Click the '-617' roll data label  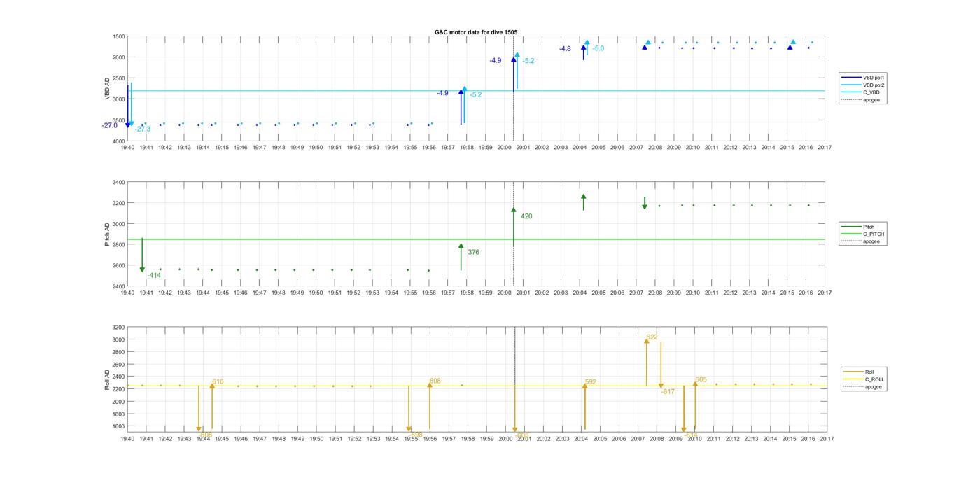tap(668, 392)
